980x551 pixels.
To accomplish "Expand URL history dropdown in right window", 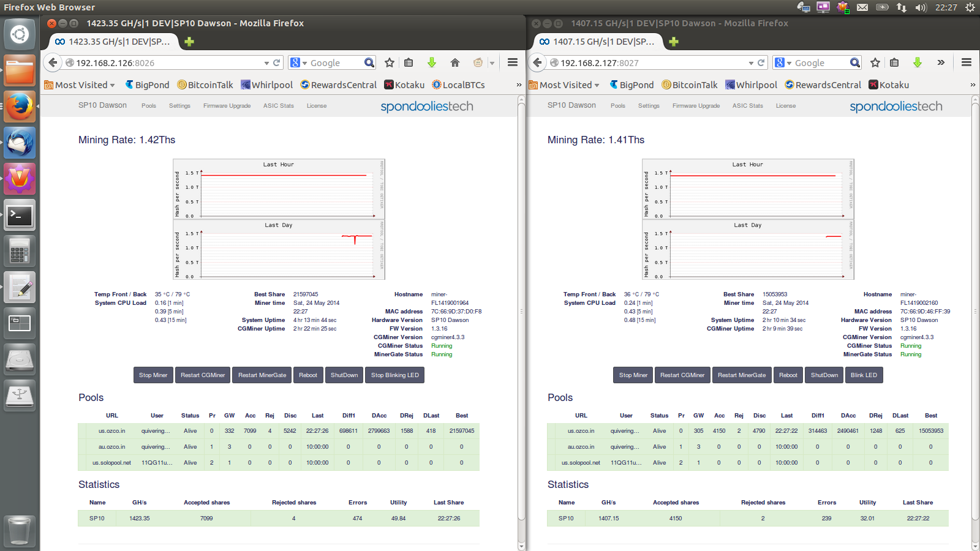I will point(751,63).
